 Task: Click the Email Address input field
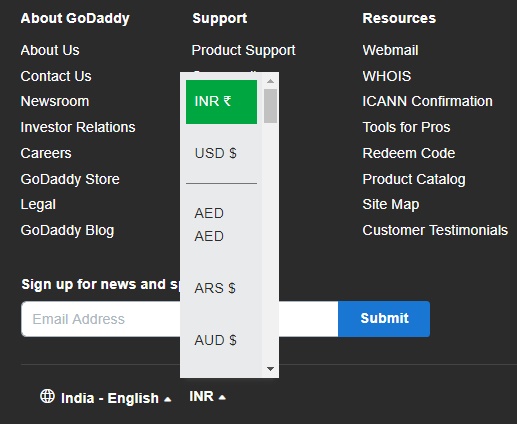180,319
